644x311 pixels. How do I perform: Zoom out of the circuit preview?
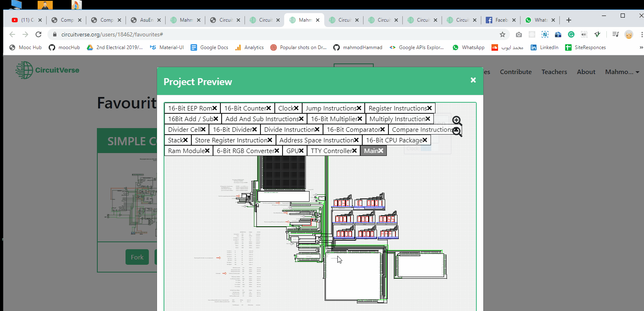pyautogui.click(x=457, y=131)
